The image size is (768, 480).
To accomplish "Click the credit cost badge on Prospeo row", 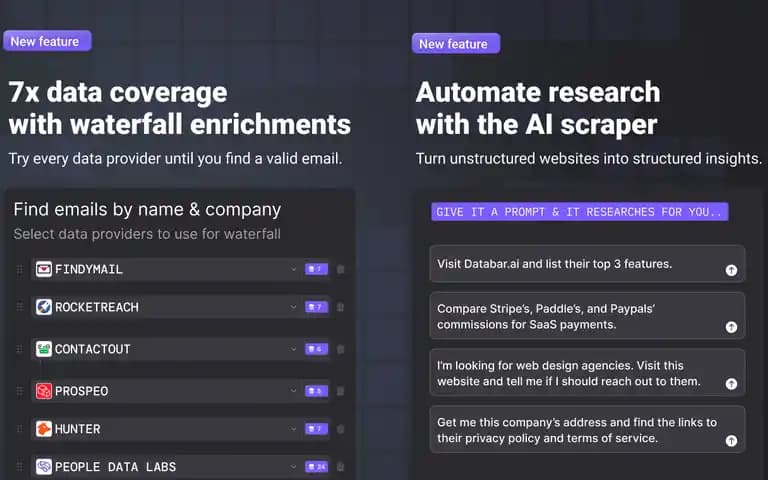I will pyautogui.click(x=316, y=391).
